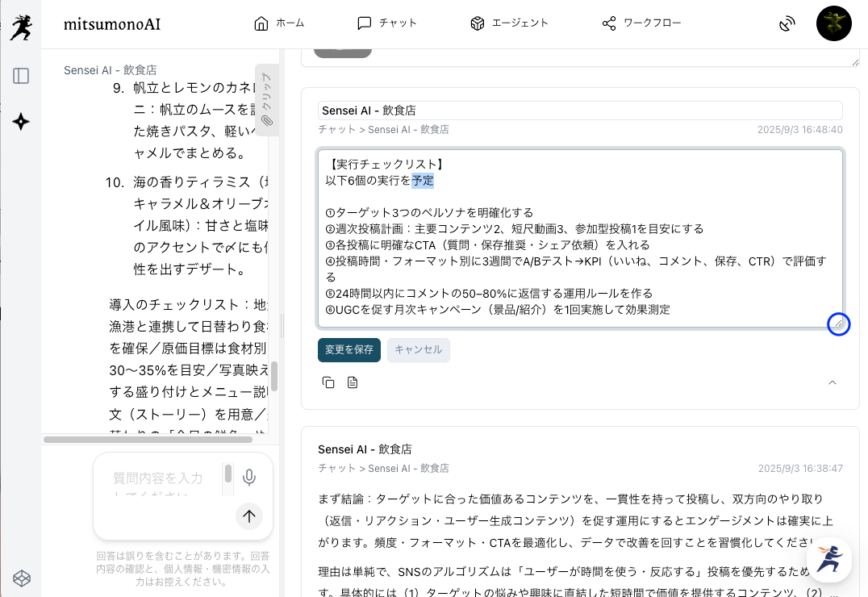Click 変更を保存 button
868x597 pixels.
(x=349, y=350)
